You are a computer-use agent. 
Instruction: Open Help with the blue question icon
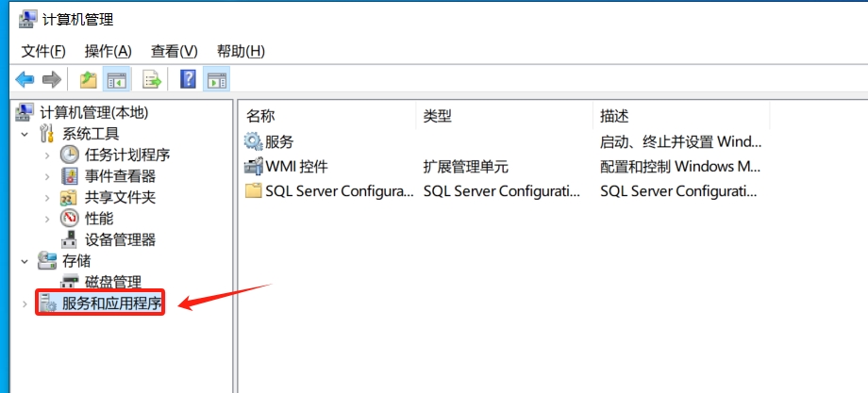[x=188, y=79]
